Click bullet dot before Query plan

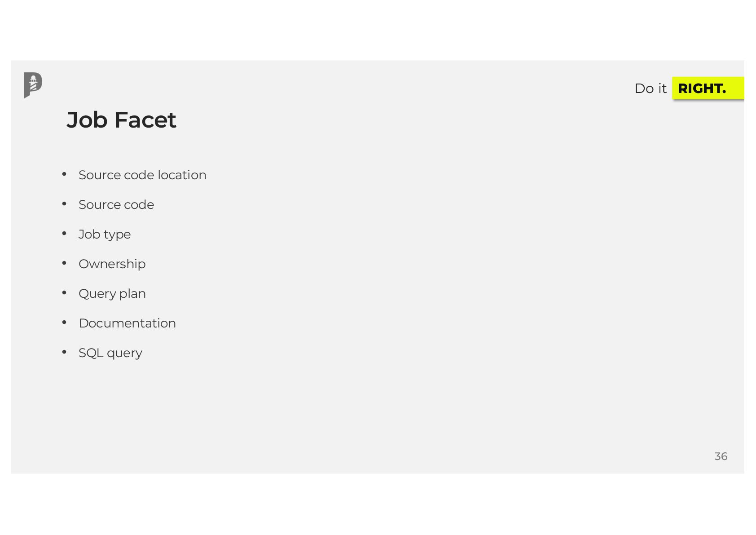[x=64, y=293]
